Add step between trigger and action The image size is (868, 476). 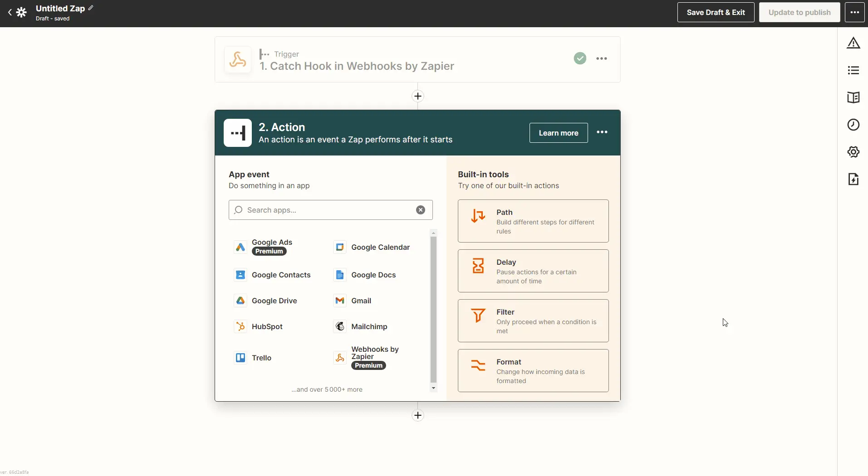coord(418,96)
